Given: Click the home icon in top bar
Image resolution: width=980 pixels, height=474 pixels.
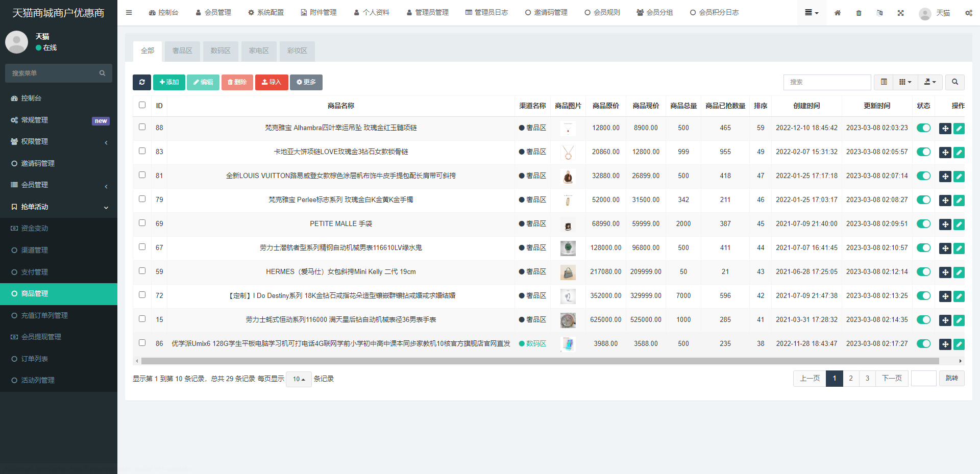Looking at the screenshot, I should 838,13.
